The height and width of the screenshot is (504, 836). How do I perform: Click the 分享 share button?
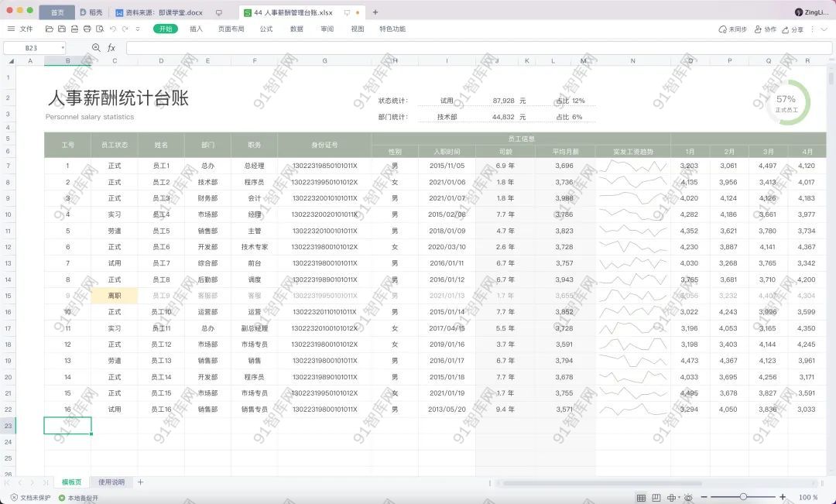793,29
